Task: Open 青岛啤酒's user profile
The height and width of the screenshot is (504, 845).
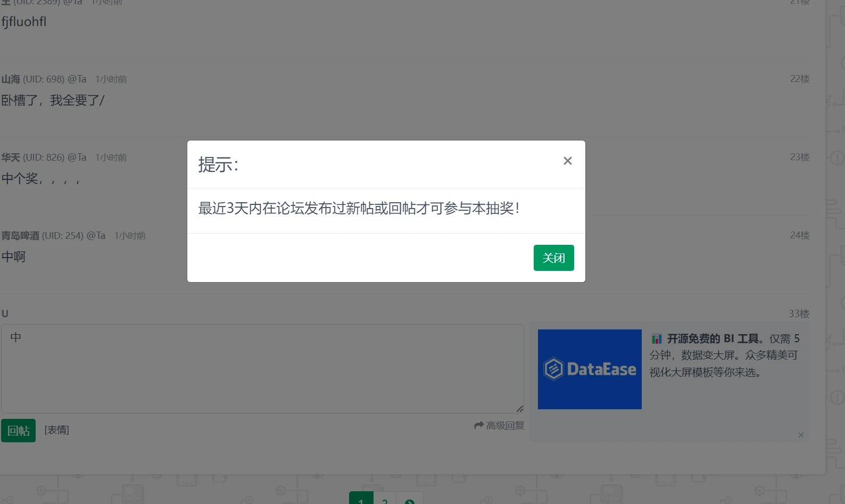Action: pyautogui.click(x=20, y=236)
